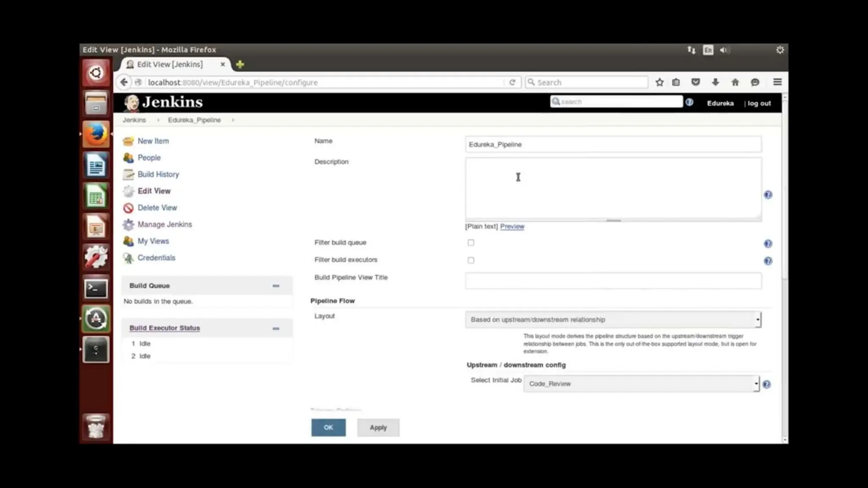Open the system gear menu in top panel
The height and width of the screenshot is (488, 868).
[780, 50]
